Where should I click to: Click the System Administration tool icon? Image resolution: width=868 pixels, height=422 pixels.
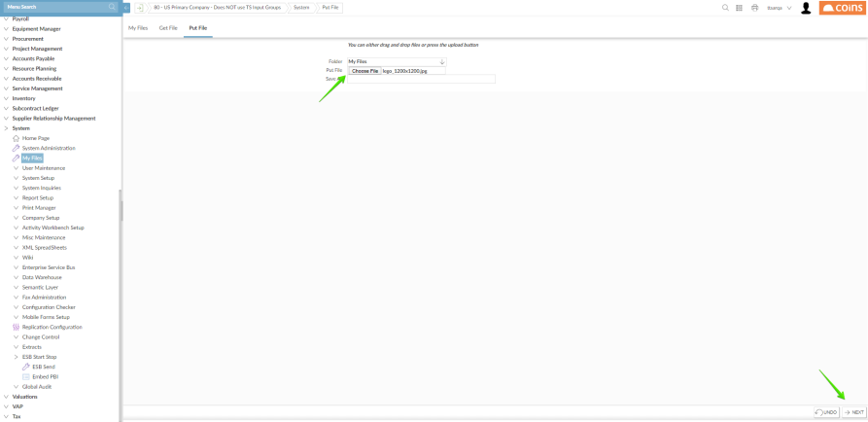point(17,148)
